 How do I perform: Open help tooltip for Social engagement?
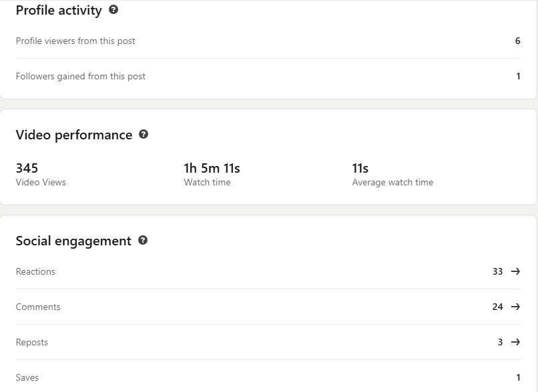pyautogui.click(x=143, y=241)
